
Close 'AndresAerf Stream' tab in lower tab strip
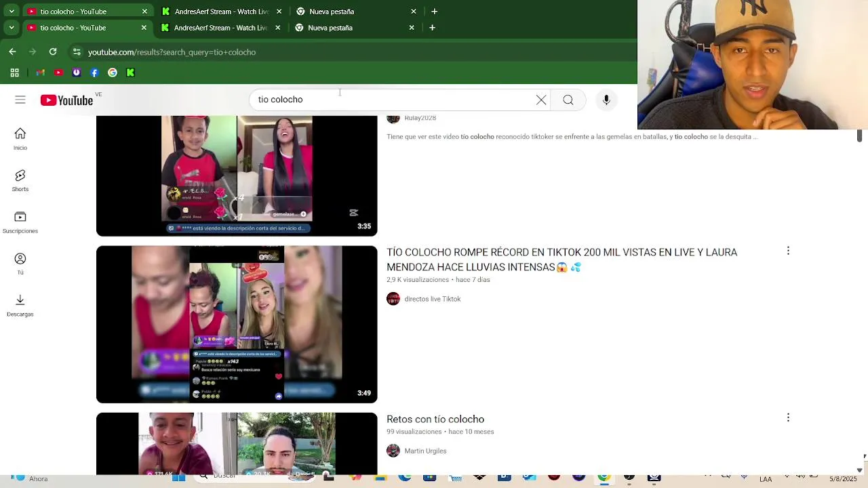click(277, 28)
